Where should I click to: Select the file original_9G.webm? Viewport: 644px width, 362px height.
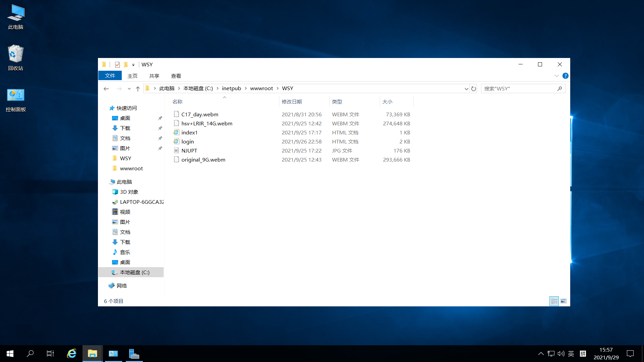[x=203, y=160]
